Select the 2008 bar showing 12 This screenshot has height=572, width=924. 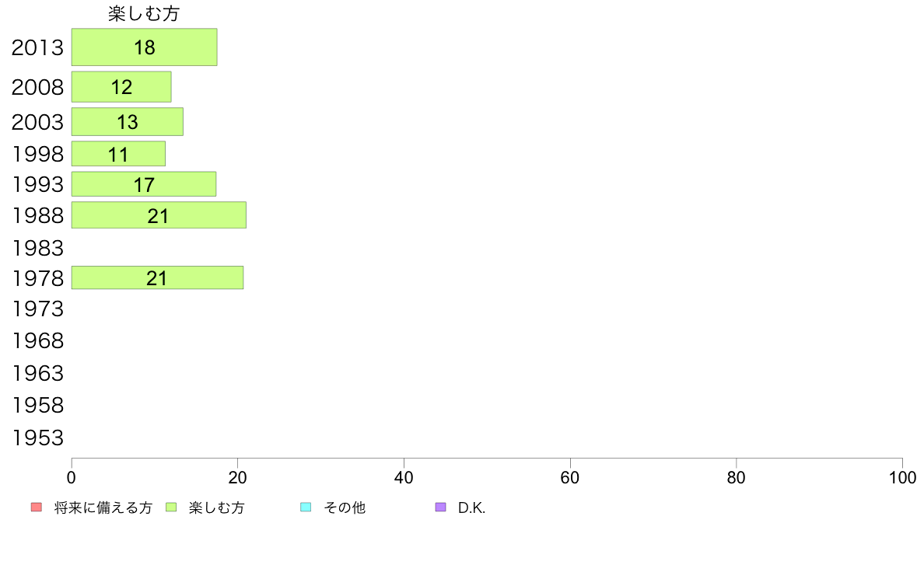pos(121,87)
